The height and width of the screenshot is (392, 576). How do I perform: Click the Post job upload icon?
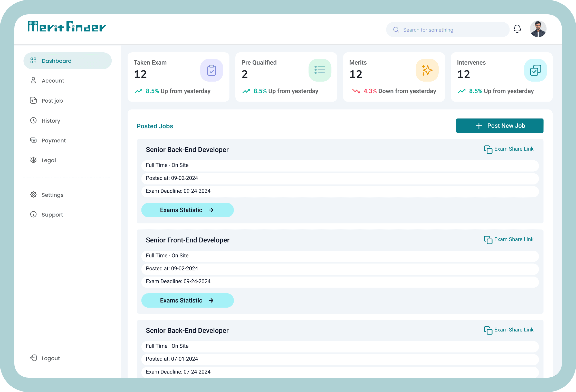tap(33, 100)
